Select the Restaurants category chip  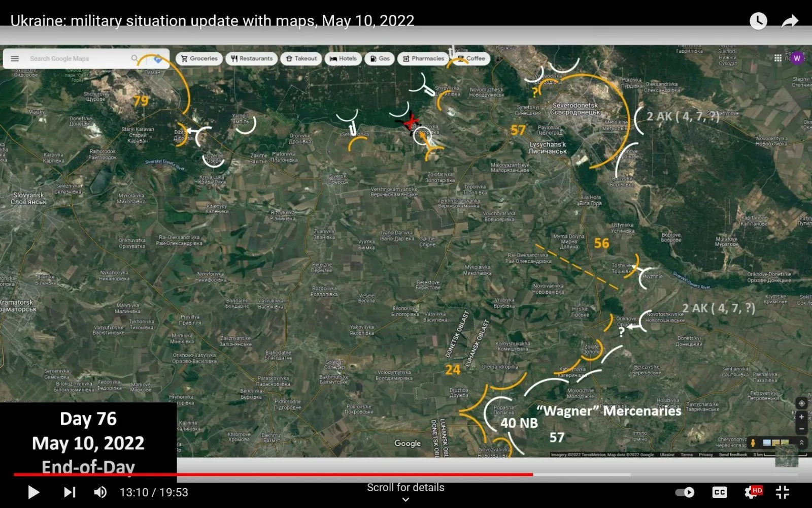[x=251, y=59]
